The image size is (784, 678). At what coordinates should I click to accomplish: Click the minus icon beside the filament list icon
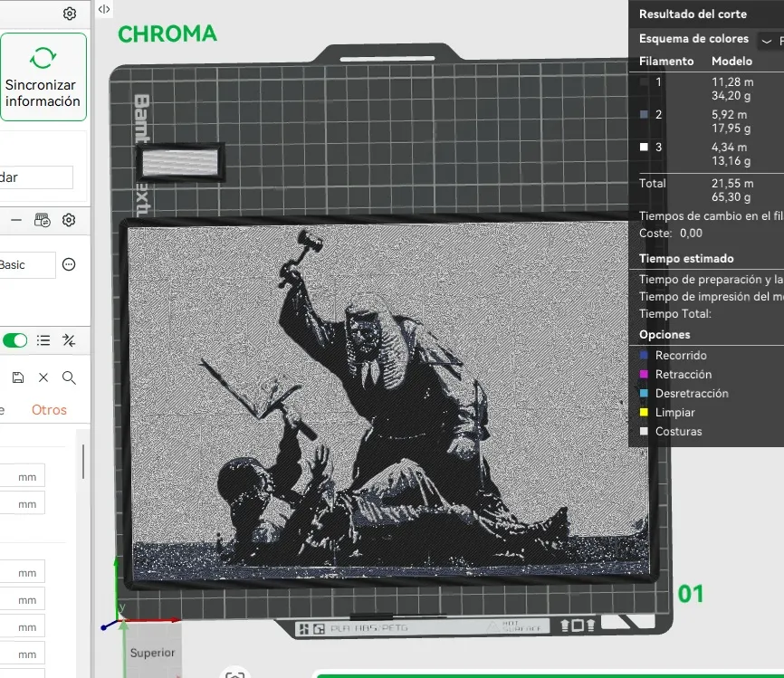tap(16, 220)
